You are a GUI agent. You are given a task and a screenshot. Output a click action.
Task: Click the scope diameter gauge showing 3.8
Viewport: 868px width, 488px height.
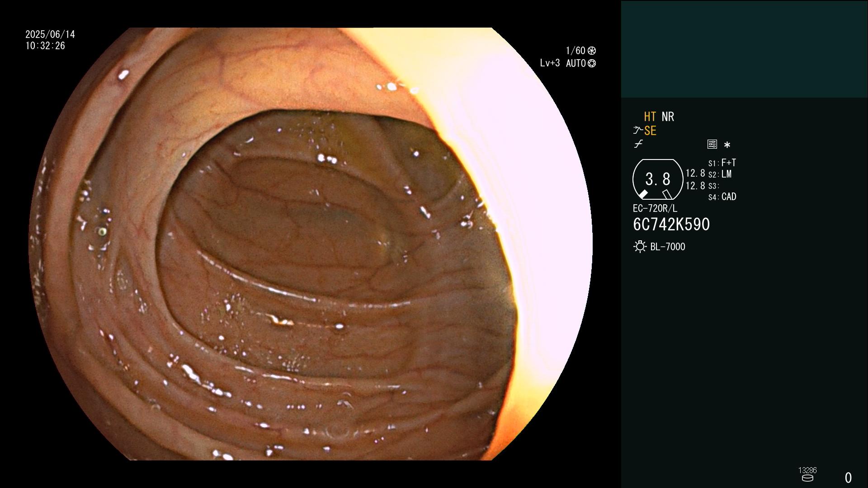coord(658,179)
